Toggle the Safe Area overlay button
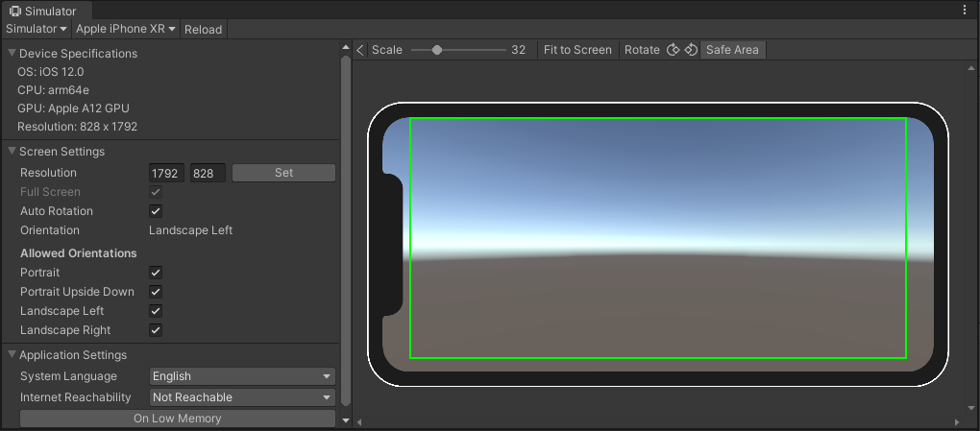 732,50
